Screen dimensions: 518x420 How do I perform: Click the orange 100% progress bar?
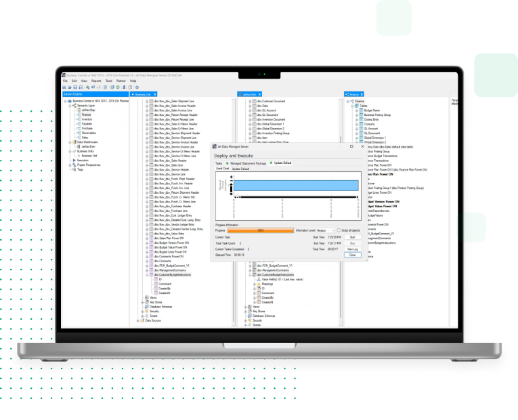pos(260,230)
